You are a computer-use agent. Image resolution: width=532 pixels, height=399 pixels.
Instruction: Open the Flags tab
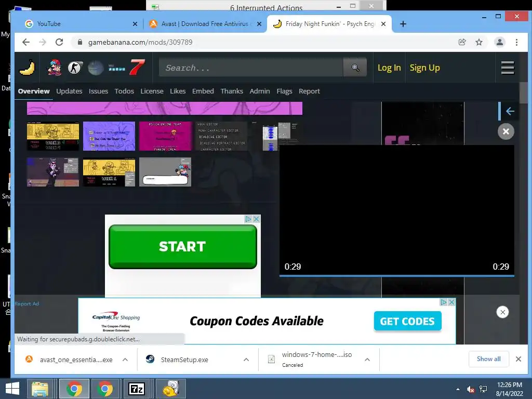pyautogui.click(x=284, y=91)
